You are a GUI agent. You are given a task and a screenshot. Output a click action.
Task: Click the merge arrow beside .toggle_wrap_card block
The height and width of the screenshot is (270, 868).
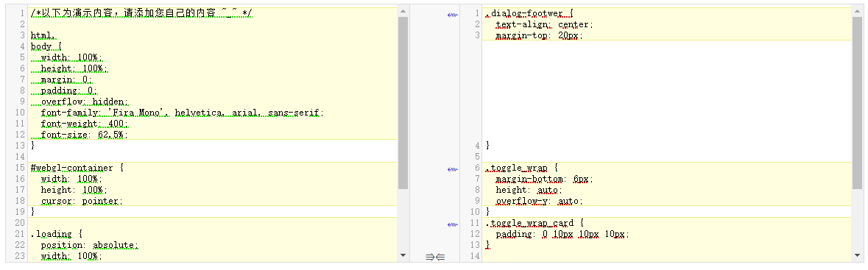click(x=453, y=224)
